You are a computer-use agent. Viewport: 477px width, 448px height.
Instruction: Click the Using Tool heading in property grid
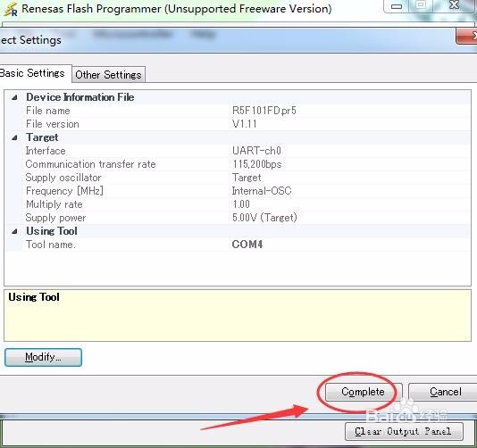(52, 231)
